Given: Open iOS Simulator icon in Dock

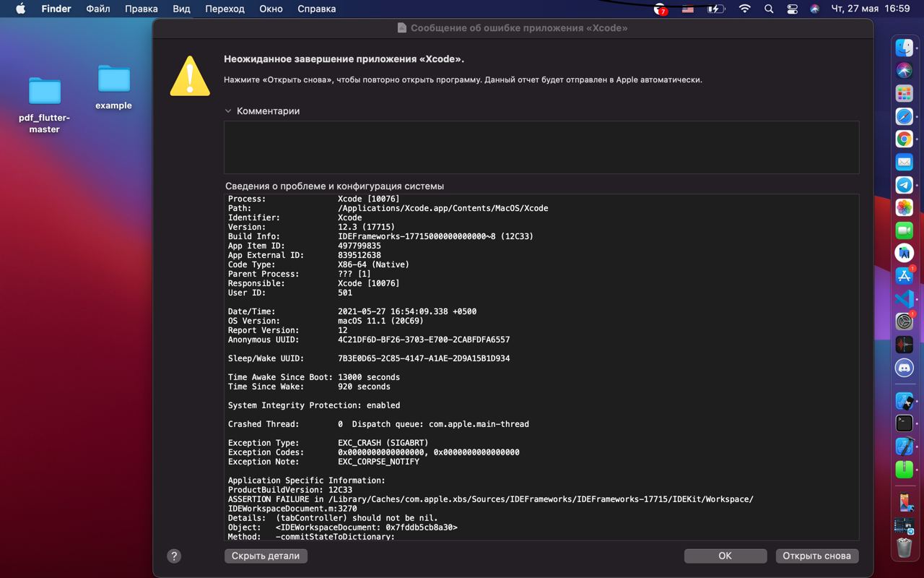Looking at the screenshot, I should click(x=905, y=400).
